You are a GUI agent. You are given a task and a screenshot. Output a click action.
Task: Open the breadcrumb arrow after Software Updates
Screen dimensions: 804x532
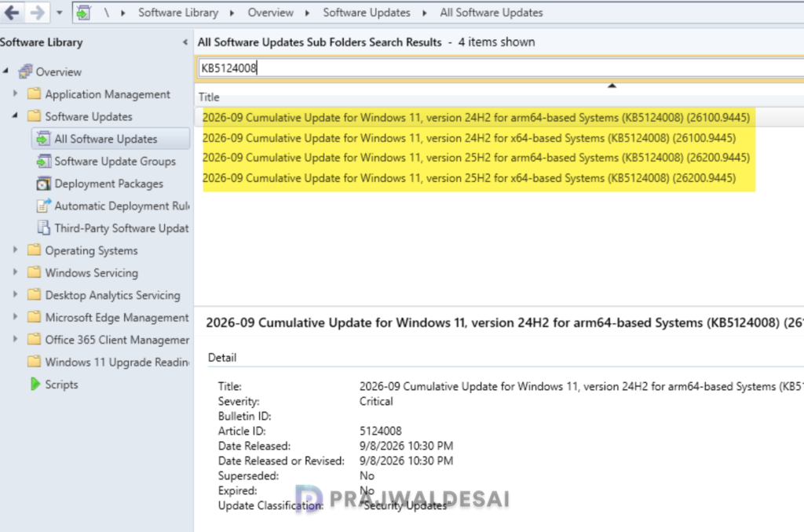[x=425, y=13]
